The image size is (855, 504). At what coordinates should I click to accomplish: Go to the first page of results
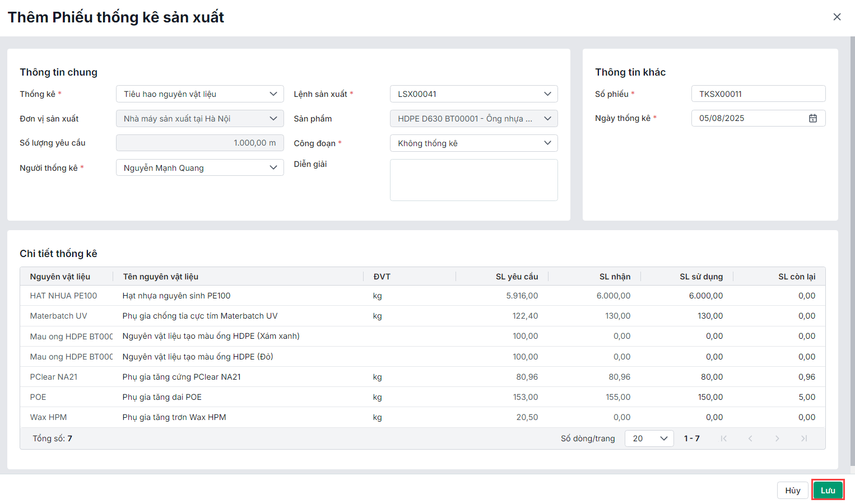[x=723, y=438]
